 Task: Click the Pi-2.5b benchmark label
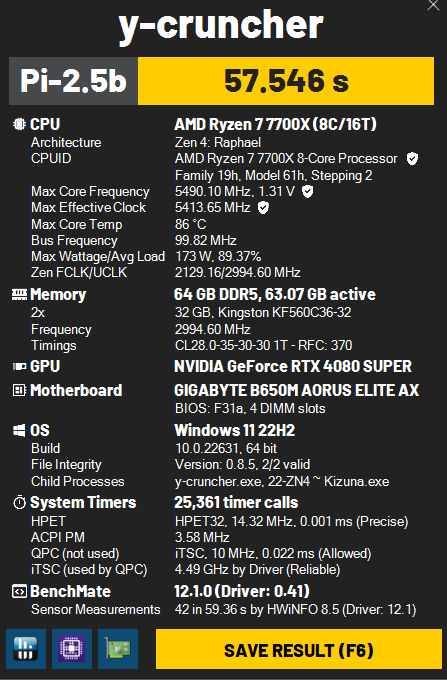(73, 81)
